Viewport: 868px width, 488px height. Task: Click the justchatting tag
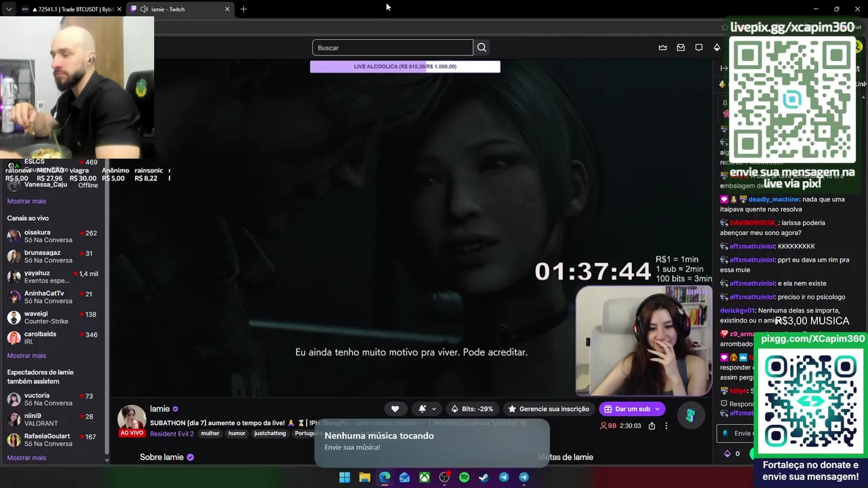click(x=270, y=434)
